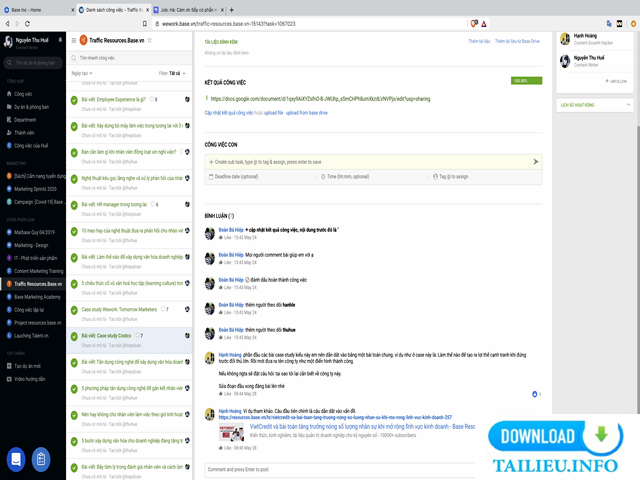This screenshot has height=480, width=640.
Task: Toggle completion check for HR manager trong tương lai
Action: point(74,205)
